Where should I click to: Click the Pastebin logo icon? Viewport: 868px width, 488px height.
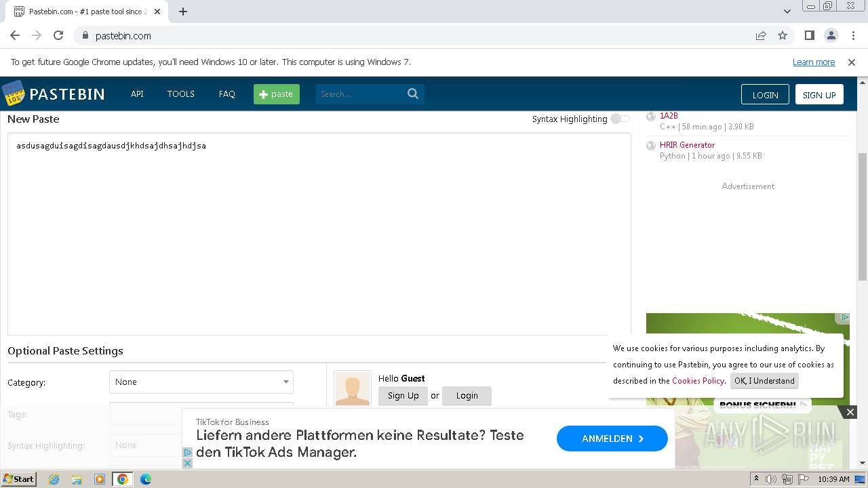coord(13,94)
